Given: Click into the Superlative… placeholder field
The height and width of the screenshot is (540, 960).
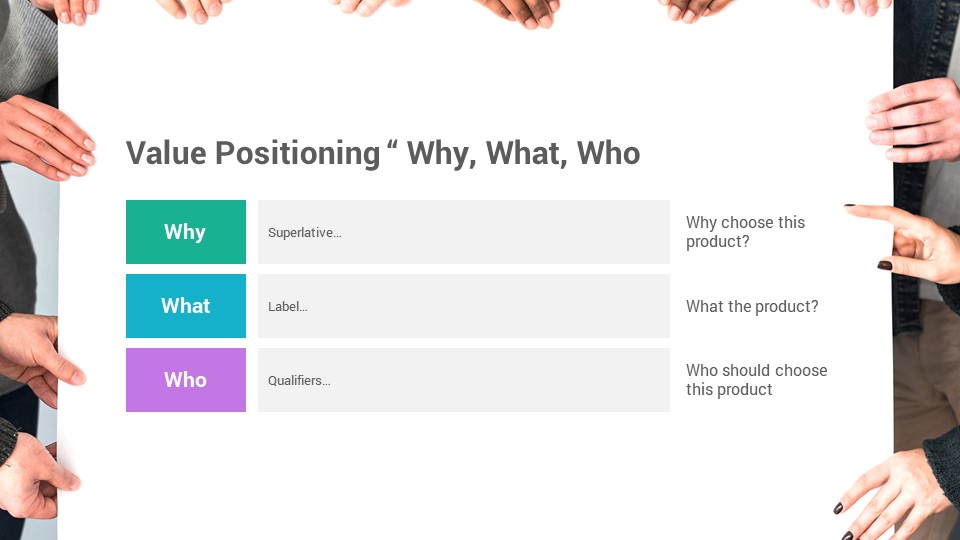Looking at the screenshot, I should coord(463,232).
